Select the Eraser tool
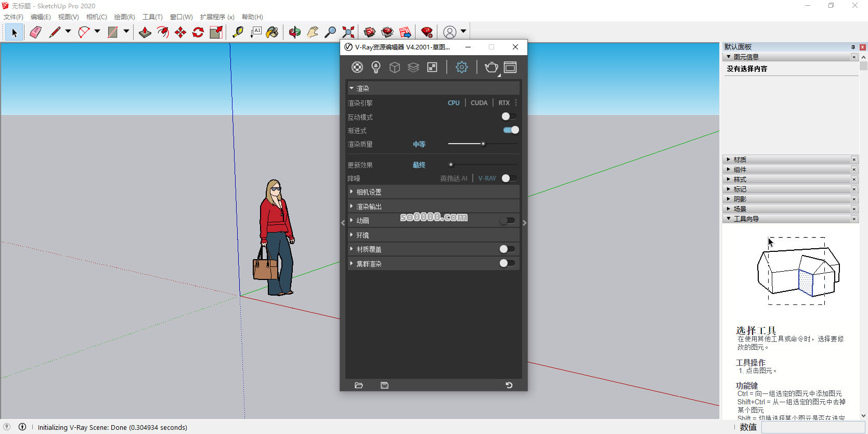Screen dimensions: 868x434 point(35,32)
